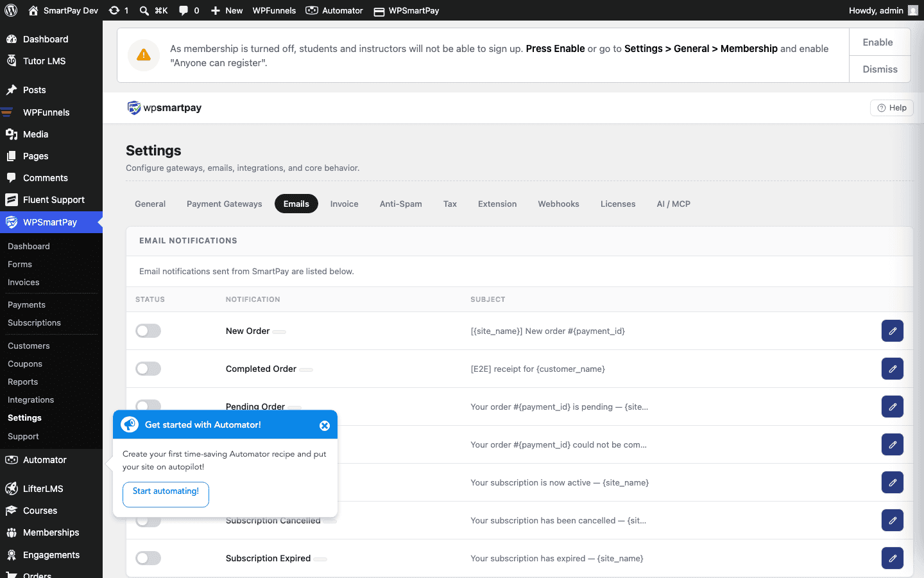924x578 pixels.
Task: Click the Automator robot icon in admin bar
Action: pyautogui.click(x=312, y=10)
